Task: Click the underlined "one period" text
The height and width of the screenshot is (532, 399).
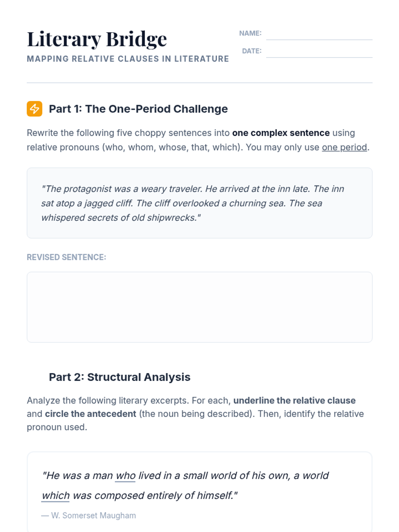Action: coord(344,147)
